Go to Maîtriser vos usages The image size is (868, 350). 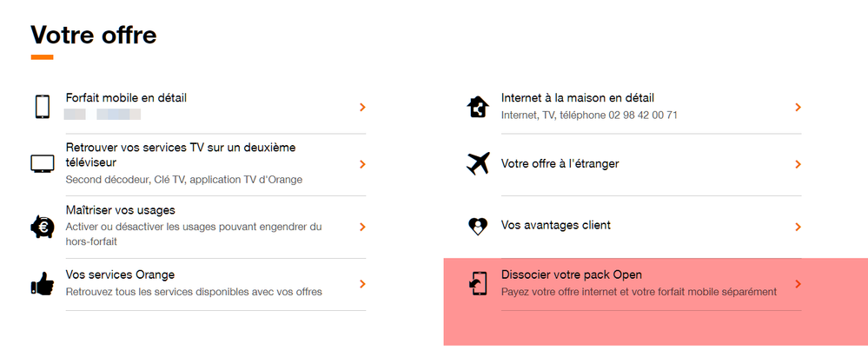[120, 210]
